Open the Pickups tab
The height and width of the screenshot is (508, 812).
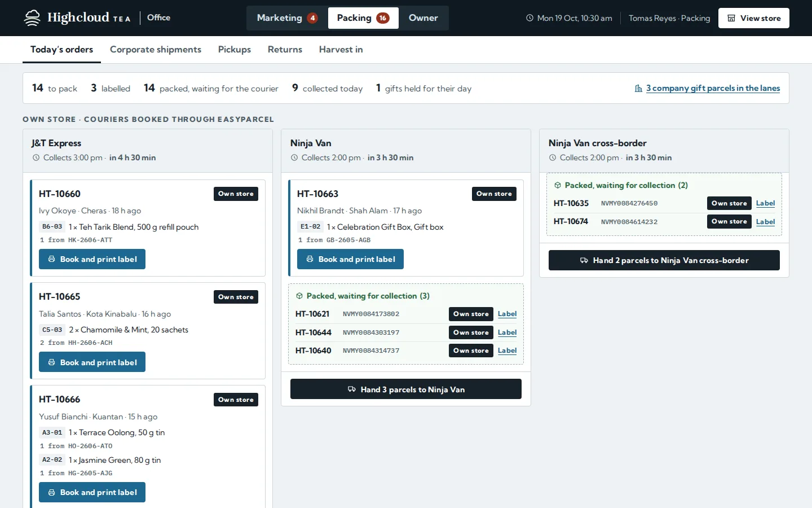tap(235, 50)
